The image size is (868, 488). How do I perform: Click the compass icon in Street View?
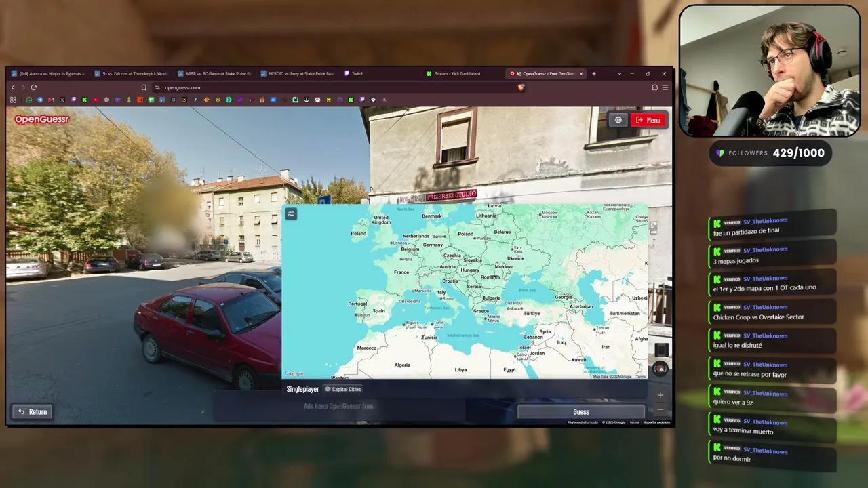[660, 368]
